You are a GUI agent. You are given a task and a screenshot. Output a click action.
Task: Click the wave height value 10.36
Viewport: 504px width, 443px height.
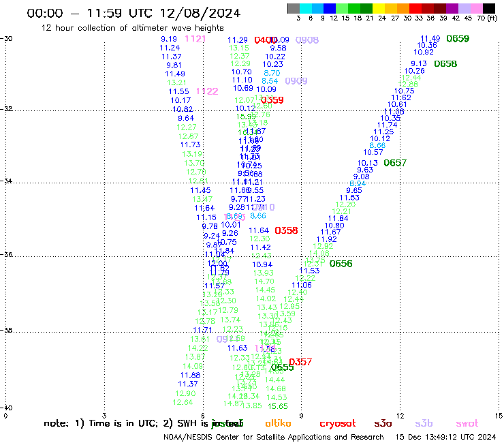(427, 46)
